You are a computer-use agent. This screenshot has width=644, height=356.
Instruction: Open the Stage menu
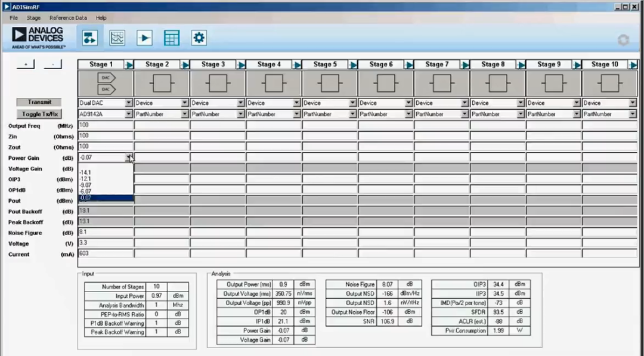(x=33, y=18)
